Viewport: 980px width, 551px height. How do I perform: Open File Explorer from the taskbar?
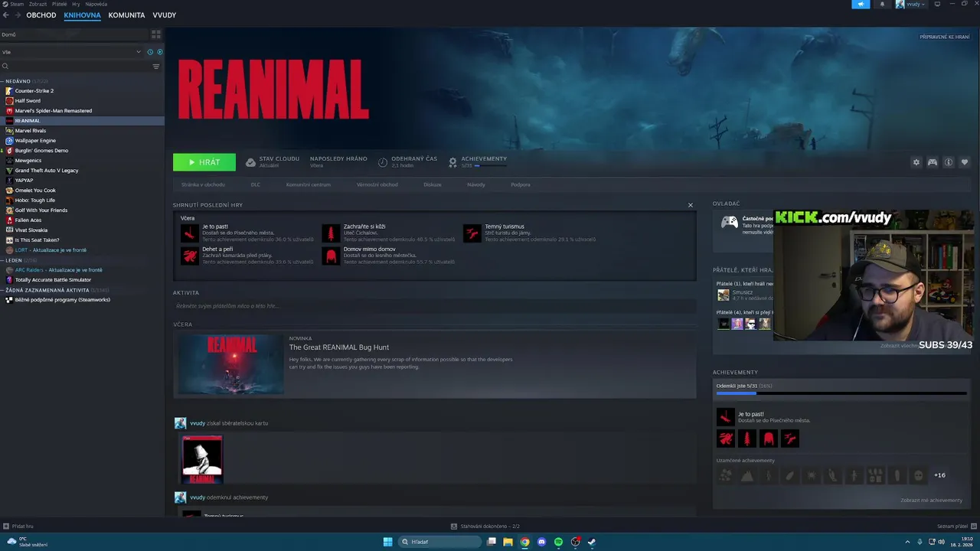pos(508,542)
